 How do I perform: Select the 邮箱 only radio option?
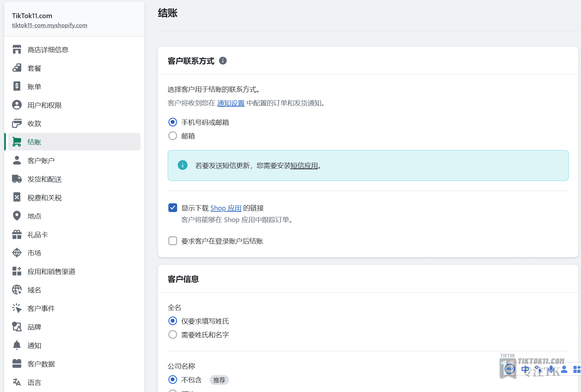click(173, 136)
